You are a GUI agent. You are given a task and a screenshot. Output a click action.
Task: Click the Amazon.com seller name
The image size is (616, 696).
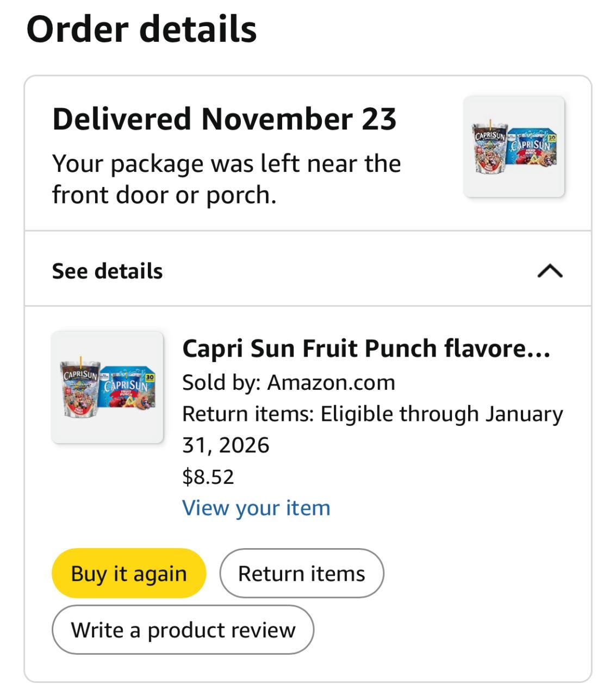click(331, 382)
